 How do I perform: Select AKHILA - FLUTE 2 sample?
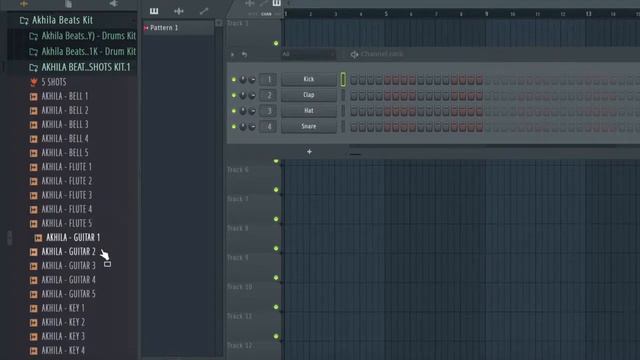click(x=67, y=181)
